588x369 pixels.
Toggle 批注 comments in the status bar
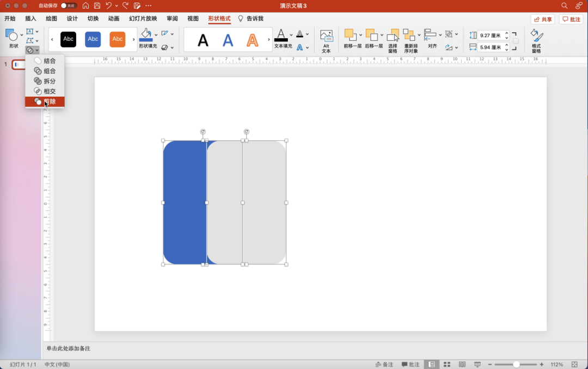[x=411, y=365]
